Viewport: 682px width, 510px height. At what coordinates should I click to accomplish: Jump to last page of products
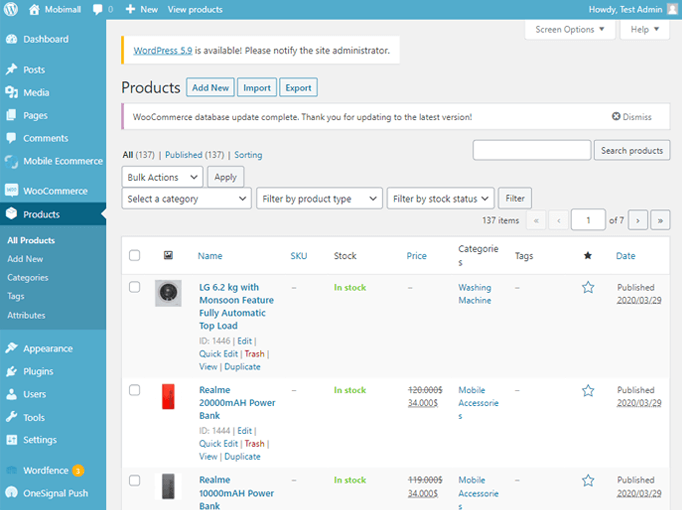[x=660, y=220]
